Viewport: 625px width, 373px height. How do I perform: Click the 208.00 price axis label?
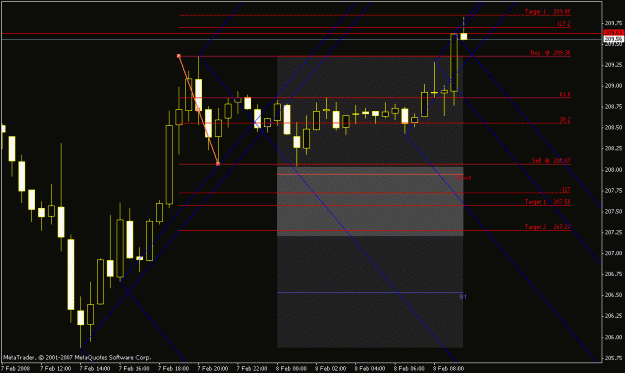click(614, 169)
